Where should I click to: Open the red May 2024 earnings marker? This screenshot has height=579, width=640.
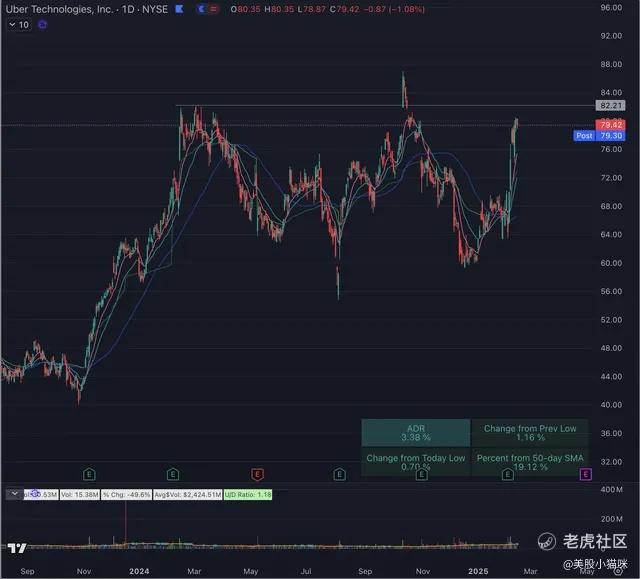[x=257, y=474]
